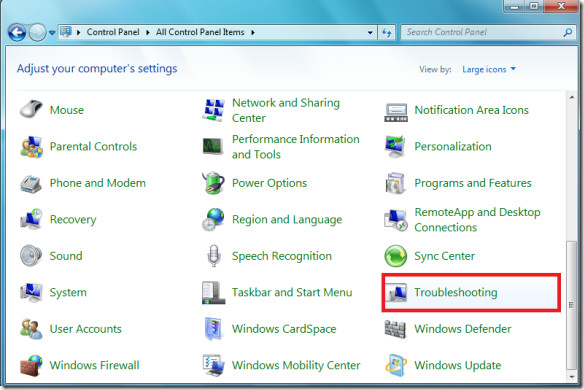This screenshot has height=390, width=584.
Task: Select the Power Options link
Action: tap(269, 183)
